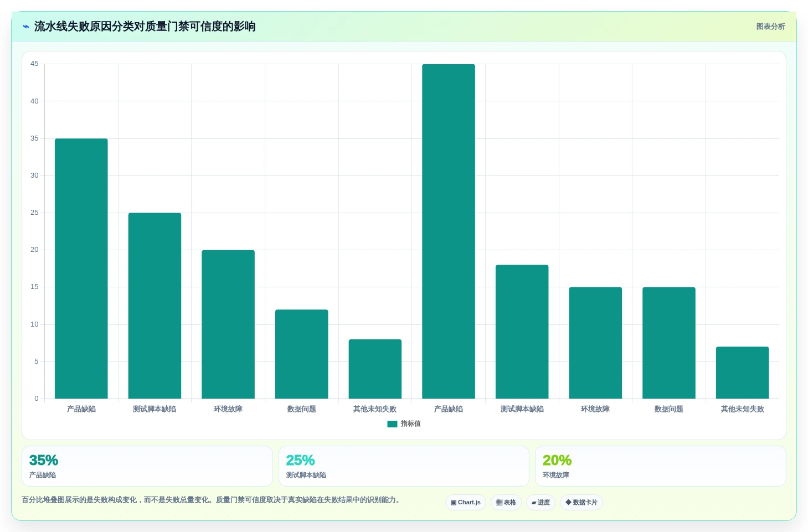Select the 表格 tag chip
This screenshot has width=808, height=532.
coord(506,503)
